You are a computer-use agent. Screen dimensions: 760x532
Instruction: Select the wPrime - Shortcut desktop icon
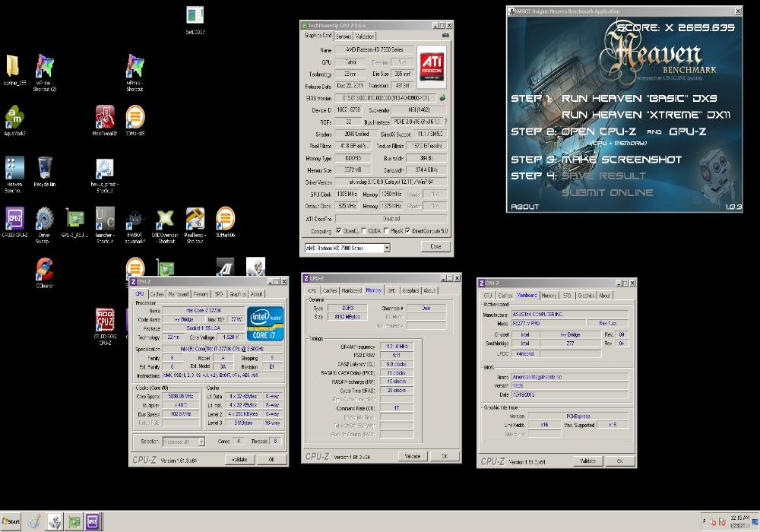[x=135, y=73]
